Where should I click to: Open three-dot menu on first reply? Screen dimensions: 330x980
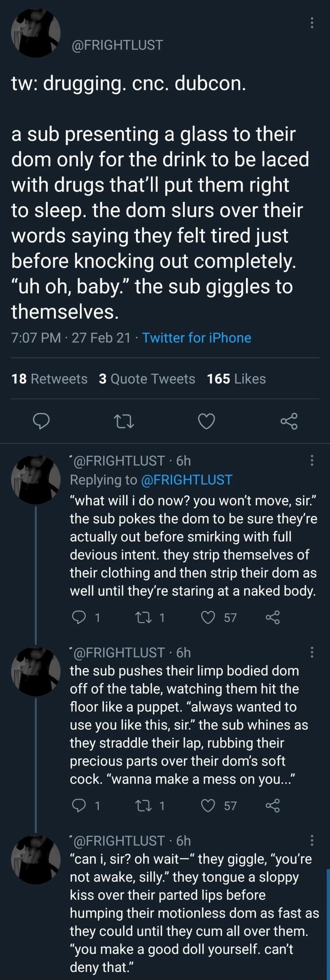pyautogui.click(x=312, y=461)
